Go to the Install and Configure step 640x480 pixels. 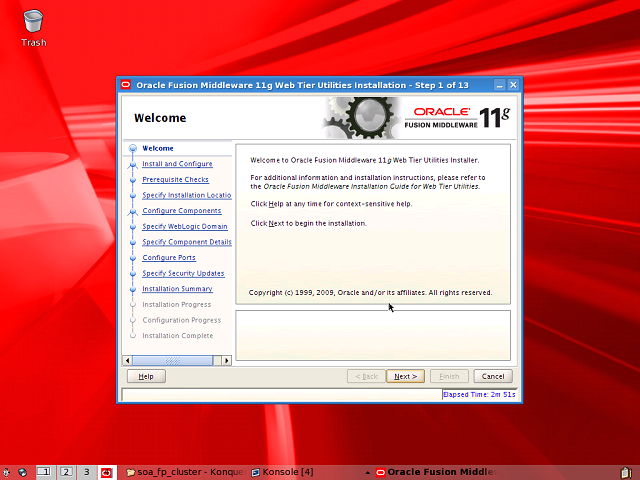tap(177, 164)
